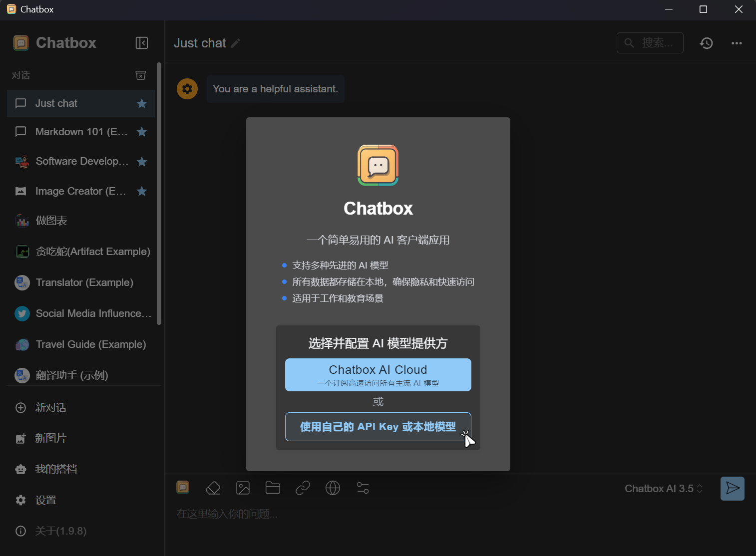Unstar the Markdown 101 conversation
This screenshot has height=556, width=756.
click(142, 132)
